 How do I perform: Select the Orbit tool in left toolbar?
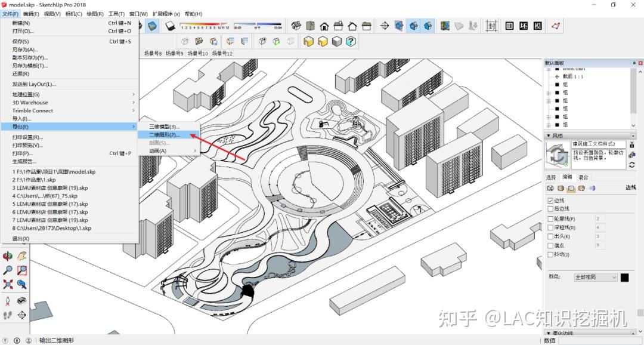point(8,256)
